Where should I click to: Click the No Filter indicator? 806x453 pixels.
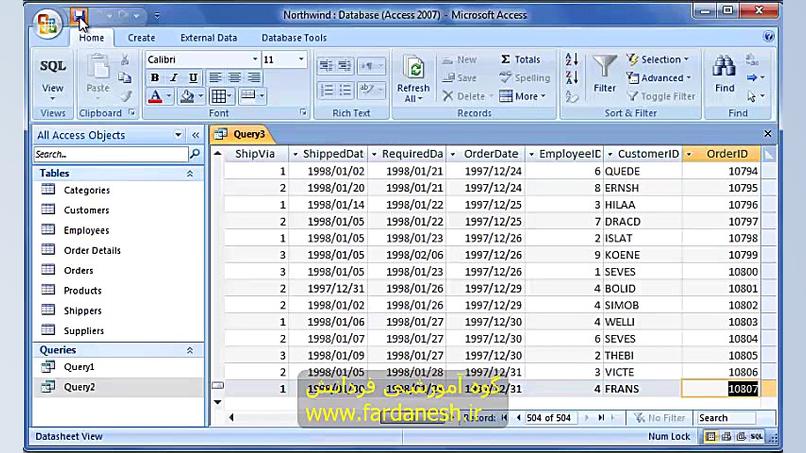[x=660, y=418]
